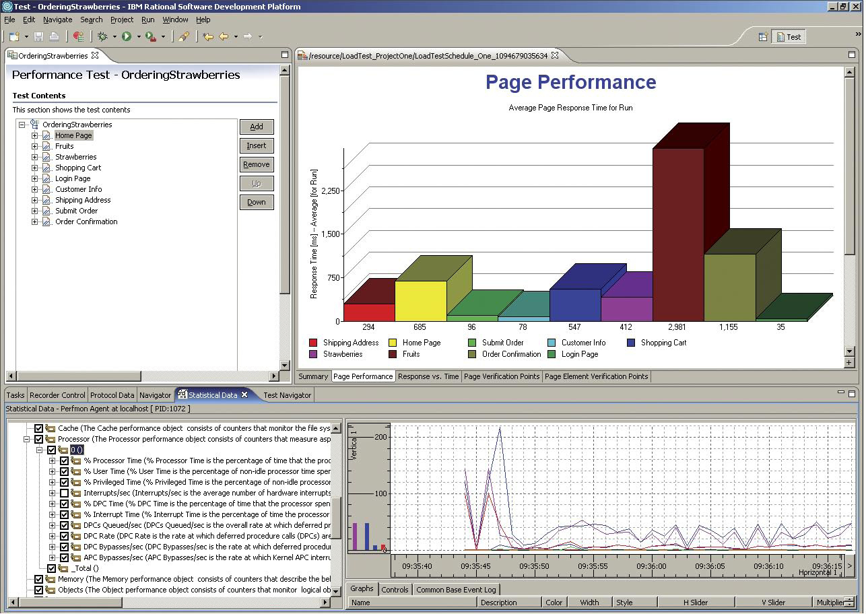Uncheck the % Privileged Time counter
This screenshot has height=616, width=866.
pyautogui.click(x=64, y=482)
